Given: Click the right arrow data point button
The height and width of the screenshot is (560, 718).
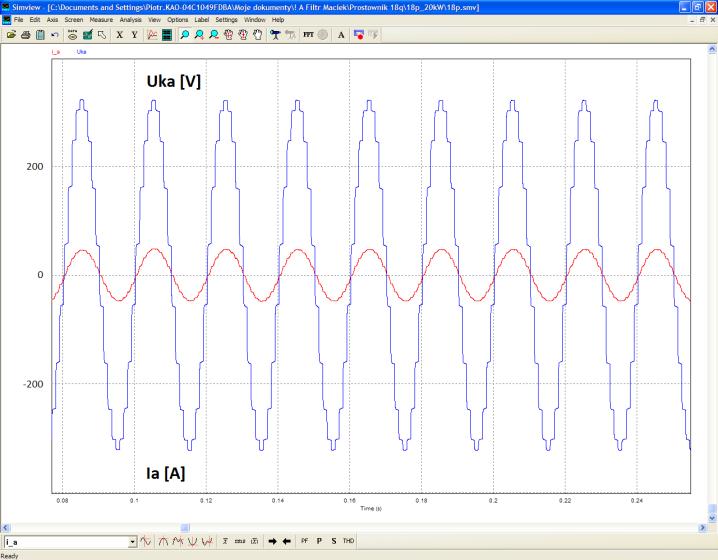Looking at the screenshot, I should click(272, 541).
